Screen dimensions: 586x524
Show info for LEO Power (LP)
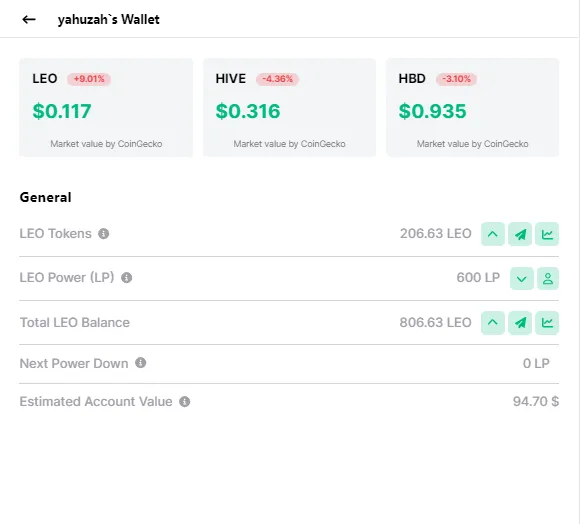128,280
